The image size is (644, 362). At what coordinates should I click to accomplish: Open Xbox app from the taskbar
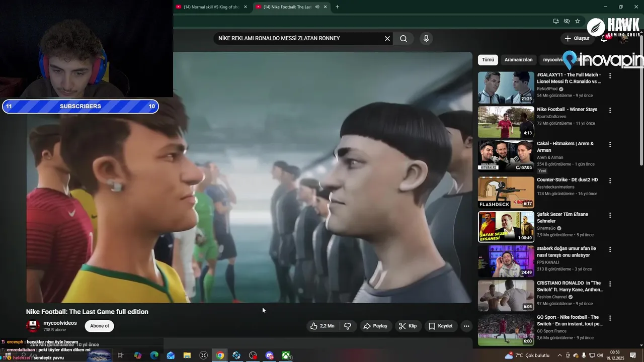286,355
